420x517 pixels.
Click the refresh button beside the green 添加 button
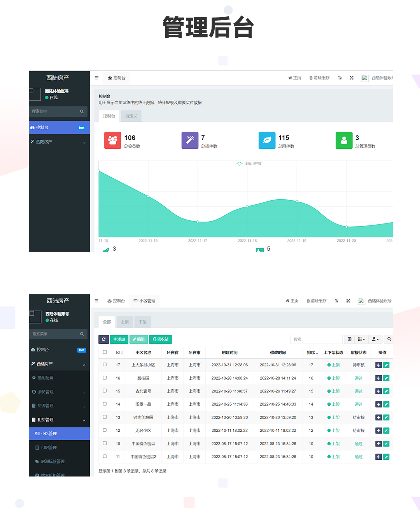pyautogui.click(x=103, y=339)
